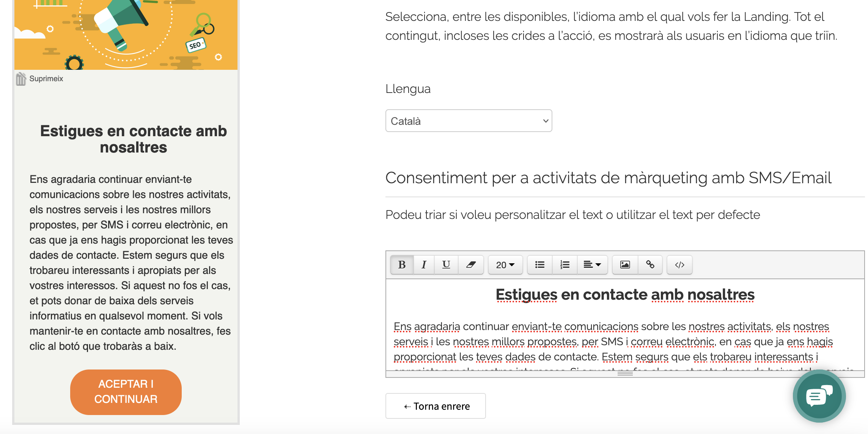Click the ACEPTAR I CONTINUAR preview button
The image size is (868, 434).
(126, 392)
